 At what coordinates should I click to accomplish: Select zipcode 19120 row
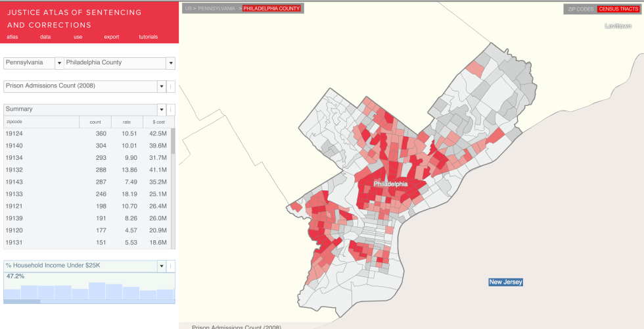[87, 231]
